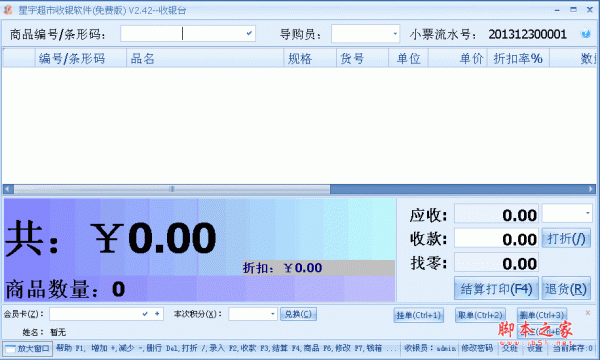Click 交班 shift handover in status bar

[509, 348]
